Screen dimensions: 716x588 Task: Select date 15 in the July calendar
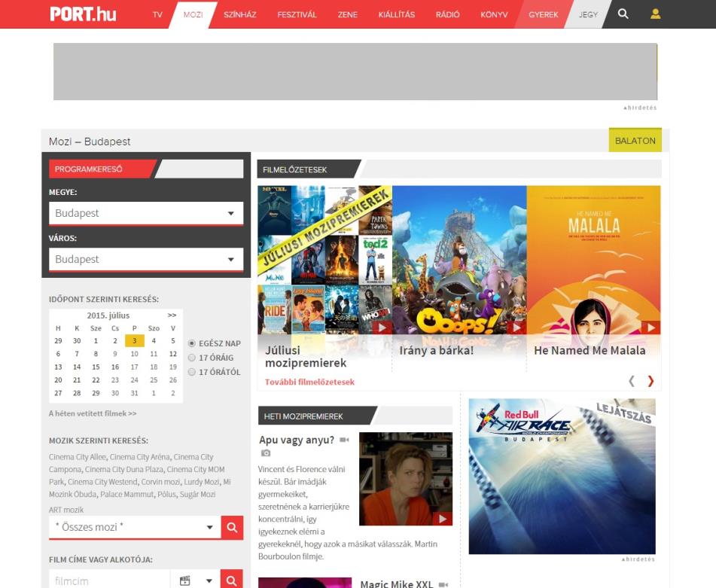click(96, 367)
